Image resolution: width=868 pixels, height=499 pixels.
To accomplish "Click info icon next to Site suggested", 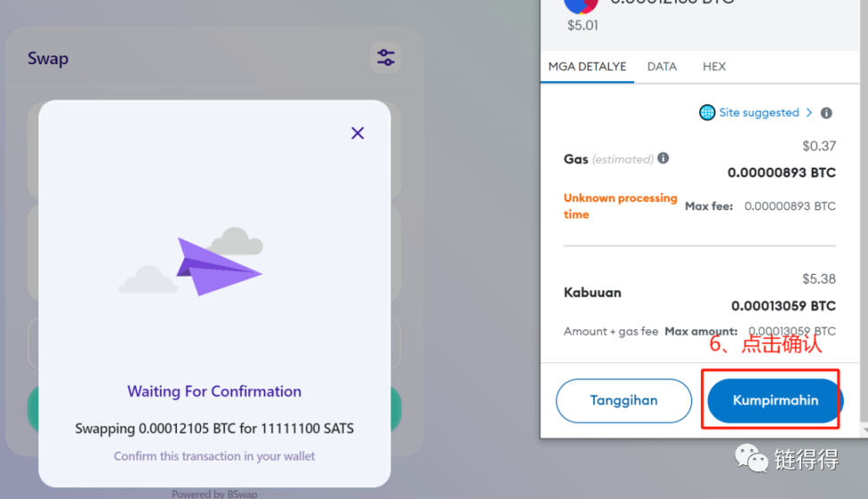I will 826,112.
